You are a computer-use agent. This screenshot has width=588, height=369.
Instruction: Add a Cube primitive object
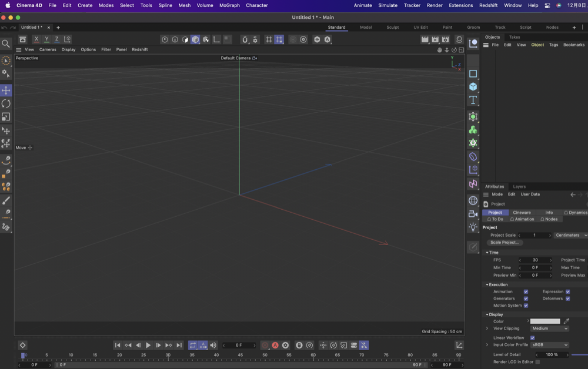coord(473,87)
